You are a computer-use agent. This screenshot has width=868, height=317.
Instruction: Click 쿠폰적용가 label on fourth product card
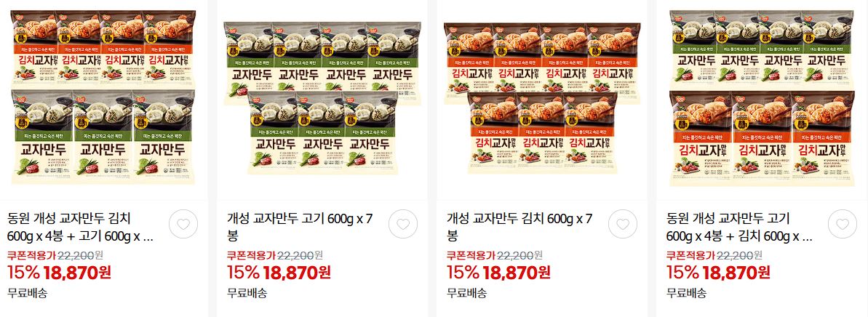click(x=691, y=255)
